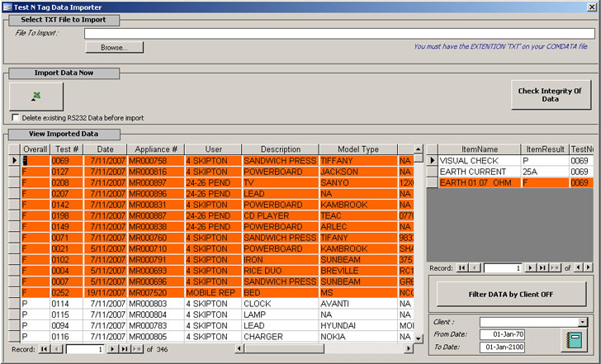Click RICE DUO description cell
This screenshot has height=364, width=601.
coord(281,271)
